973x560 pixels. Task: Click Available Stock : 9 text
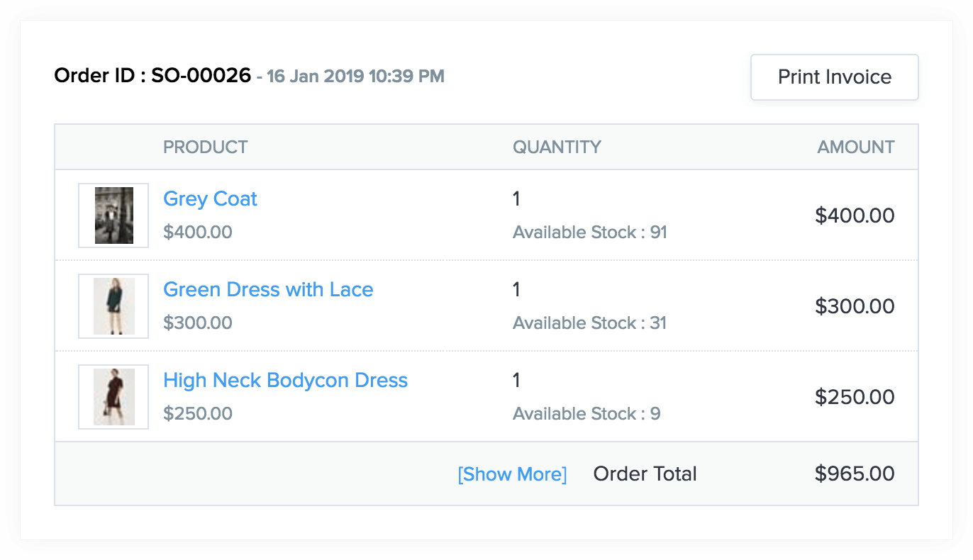(586, 414)
